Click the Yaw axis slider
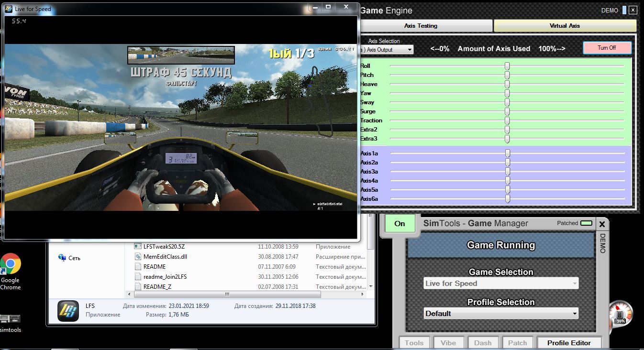This screenshot has width=644, height=350. click(507, 93)
